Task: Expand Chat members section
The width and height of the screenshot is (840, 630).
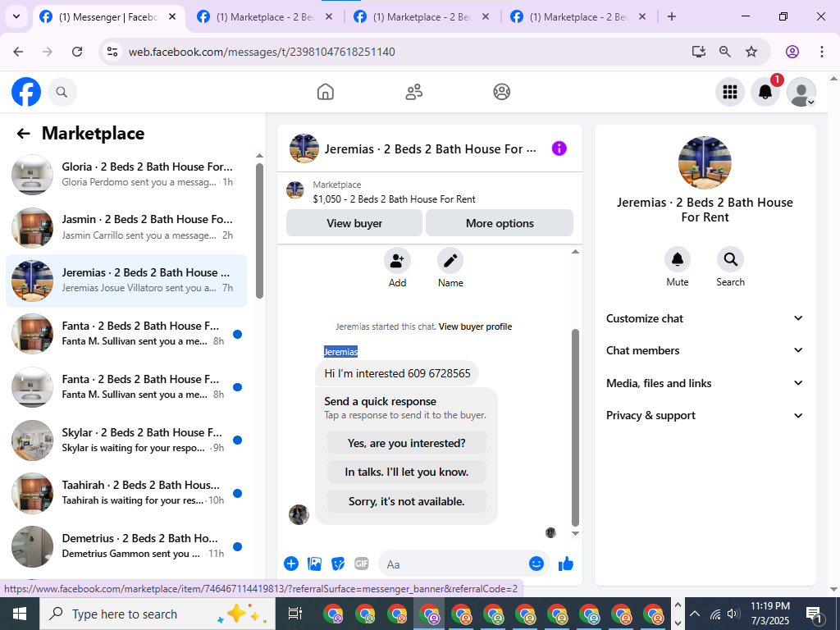Action: pyautogui.click(x=705, y=350)
